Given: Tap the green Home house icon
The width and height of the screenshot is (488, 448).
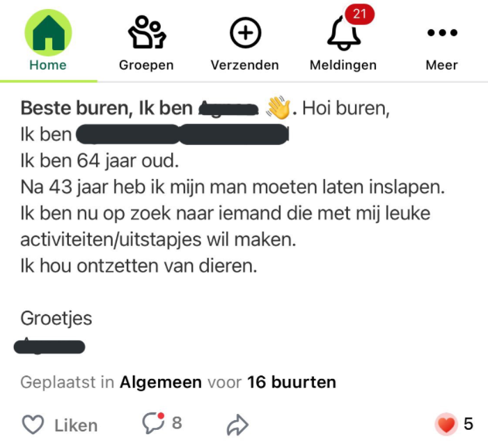Looking at the screenshot, I should point(48,33).
